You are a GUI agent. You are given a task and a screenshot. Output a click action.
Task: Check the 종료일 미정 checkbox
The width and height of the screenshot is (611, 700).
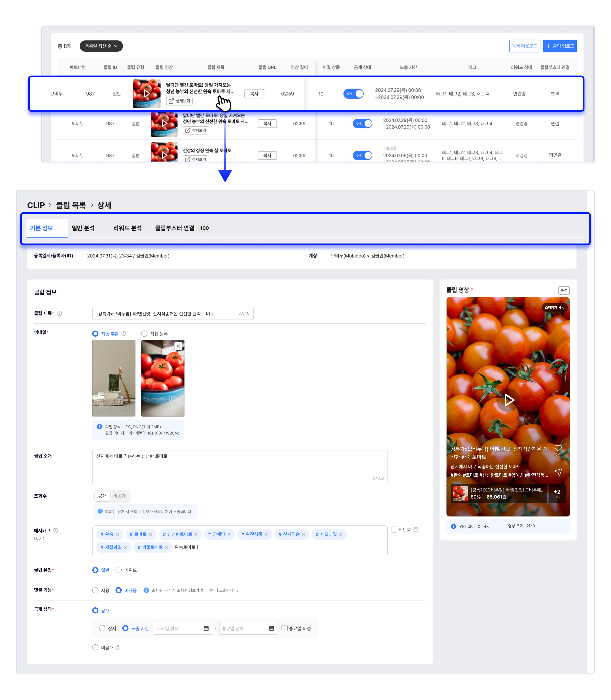tap(284, 628)
